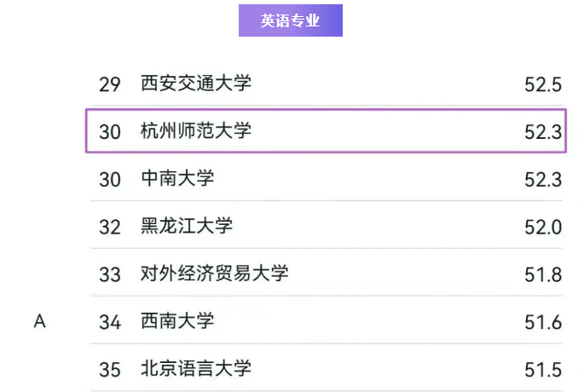The height and width of the screenshot is (392, 584).
Task: Select the score 51.6
Action: pos(543,322)
